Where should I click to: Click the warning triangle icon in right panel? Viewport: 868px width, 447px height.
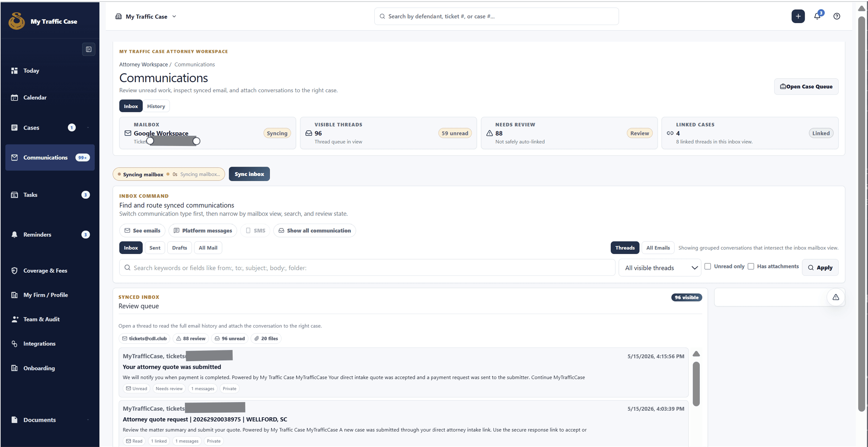(835, 297)
